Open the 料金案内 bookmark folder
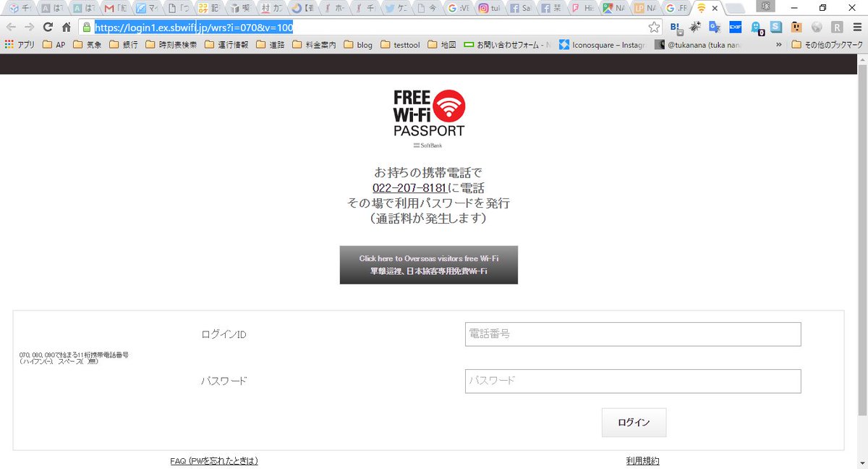Screen dimensions: 868x469 [314, 45]
